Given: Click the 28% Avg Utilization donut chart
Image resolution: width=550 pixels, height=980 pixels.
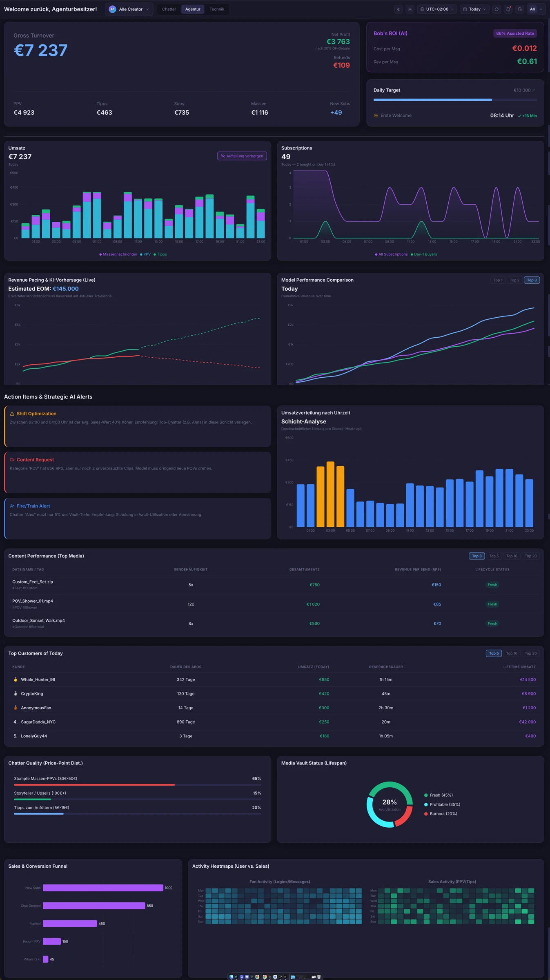Looking at the screenshot, I should pos(390,804).
